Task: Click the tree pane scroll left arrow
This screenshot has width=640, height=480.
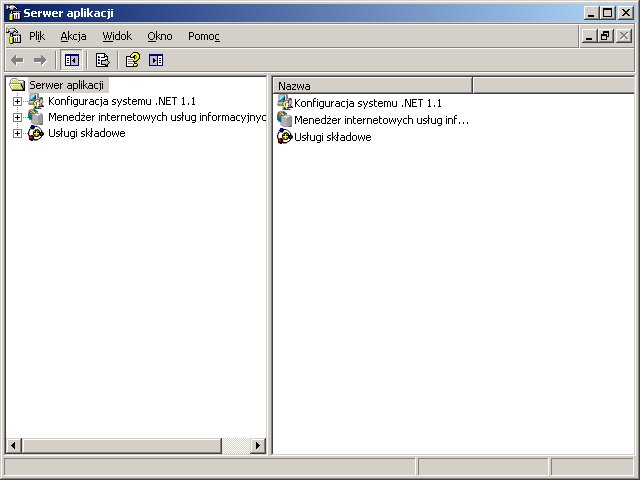Action: tap(13, 446)
